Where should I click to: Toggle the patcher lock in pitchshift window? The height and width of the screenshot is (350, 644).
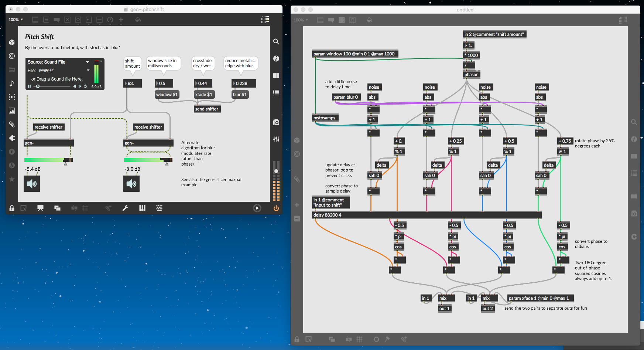tap(12, 208)
